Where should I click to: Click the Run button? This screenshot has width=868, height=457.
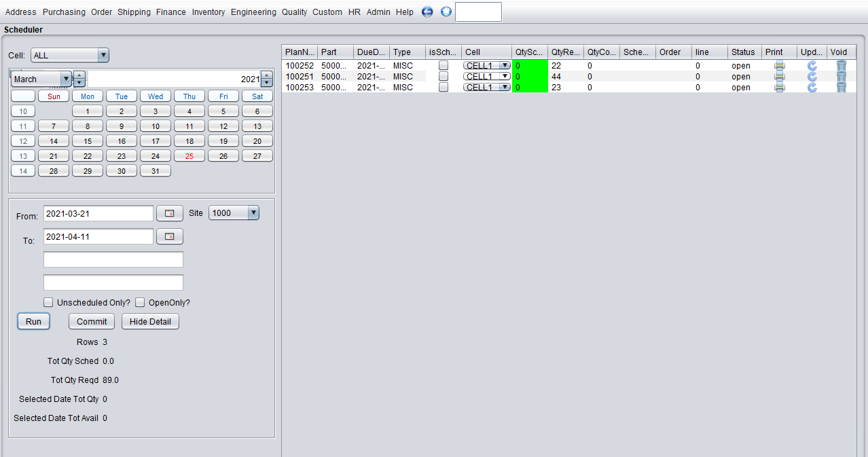[x=33, y=322]
